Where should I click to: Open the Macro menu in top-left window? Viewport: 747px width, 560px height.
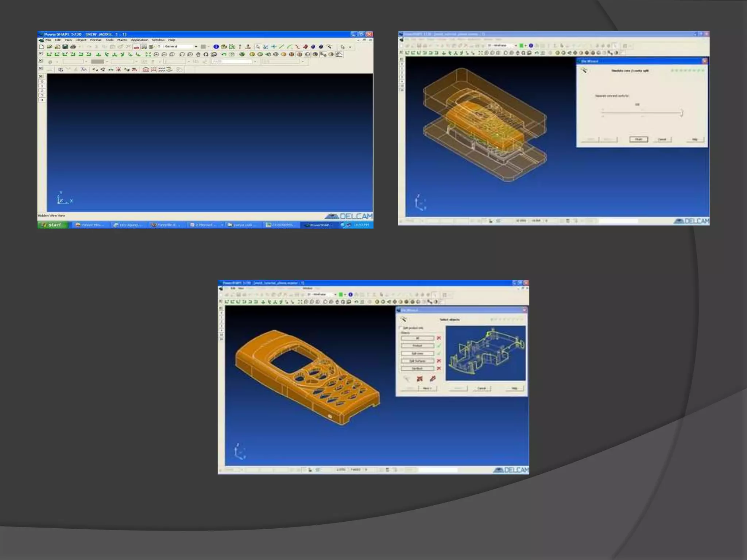(x=122, y=40)
